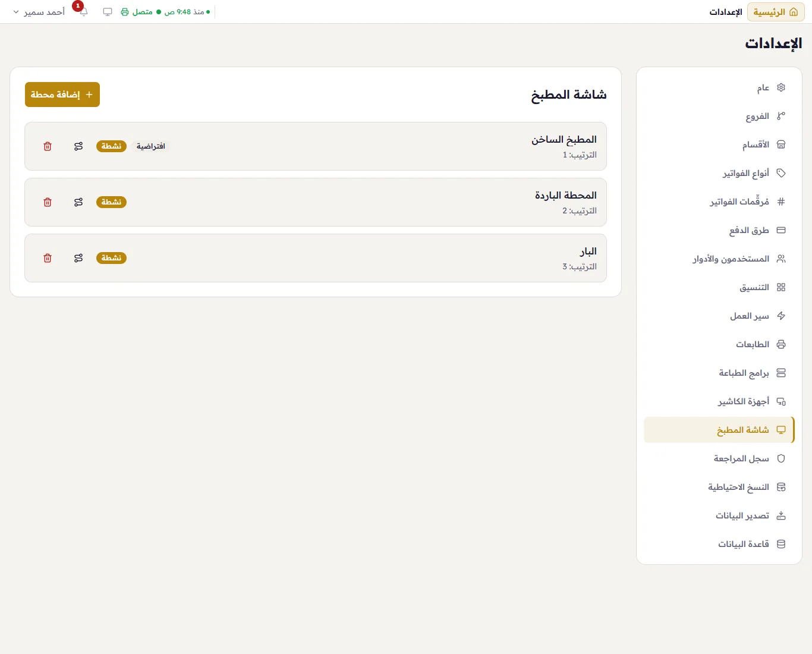Click the المحطة الباردة station name
The width and height of the screenshot is (812, 654).
pos(566,196)
